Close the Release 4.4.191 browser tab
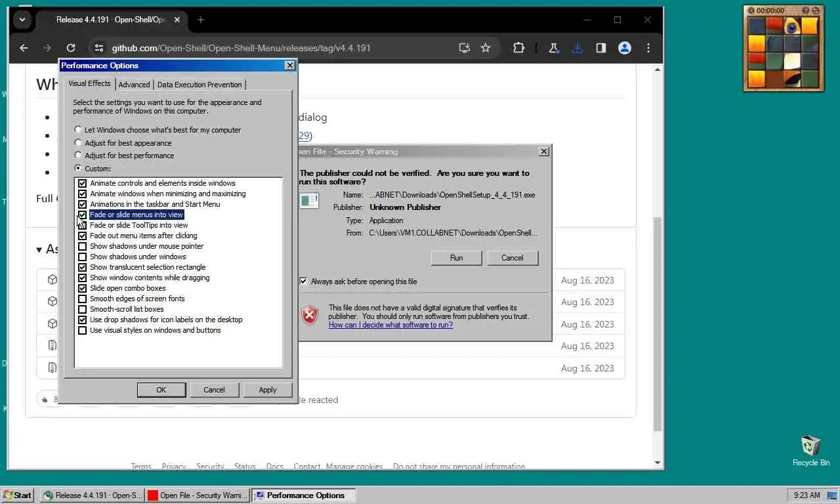Screen dimensions: 840x504 (177, 20)
